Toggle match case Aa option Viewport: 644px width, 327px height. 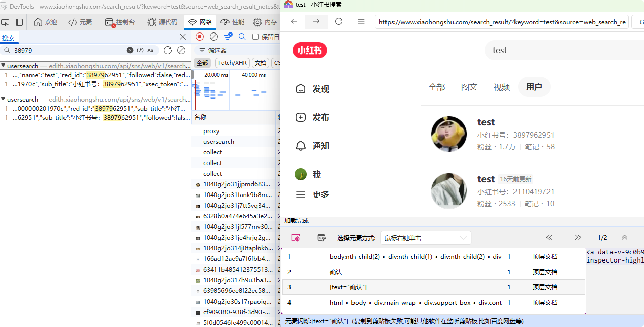click(150, 50)
